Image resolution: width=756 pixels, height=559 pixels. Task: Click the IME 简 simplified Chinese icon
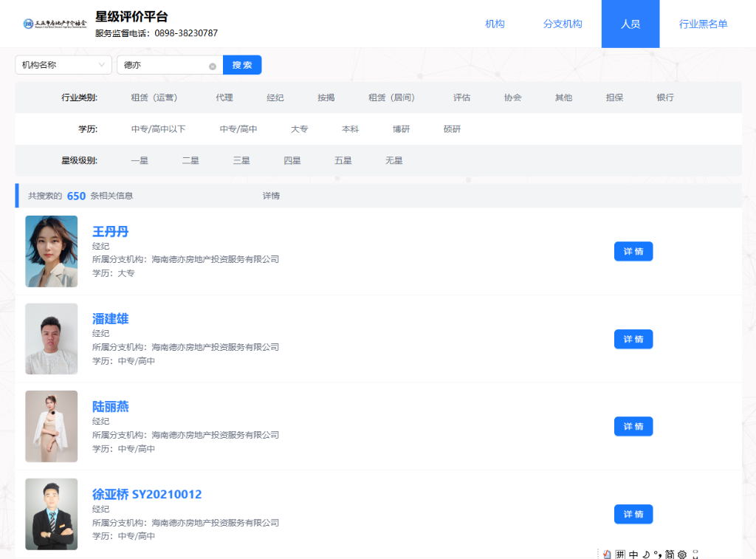click(670, 554)
